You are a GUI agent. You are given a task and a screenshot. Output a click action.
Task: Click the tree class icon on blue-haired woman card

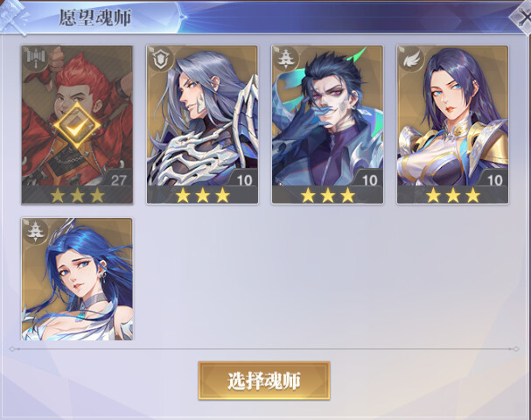(36, 231)
